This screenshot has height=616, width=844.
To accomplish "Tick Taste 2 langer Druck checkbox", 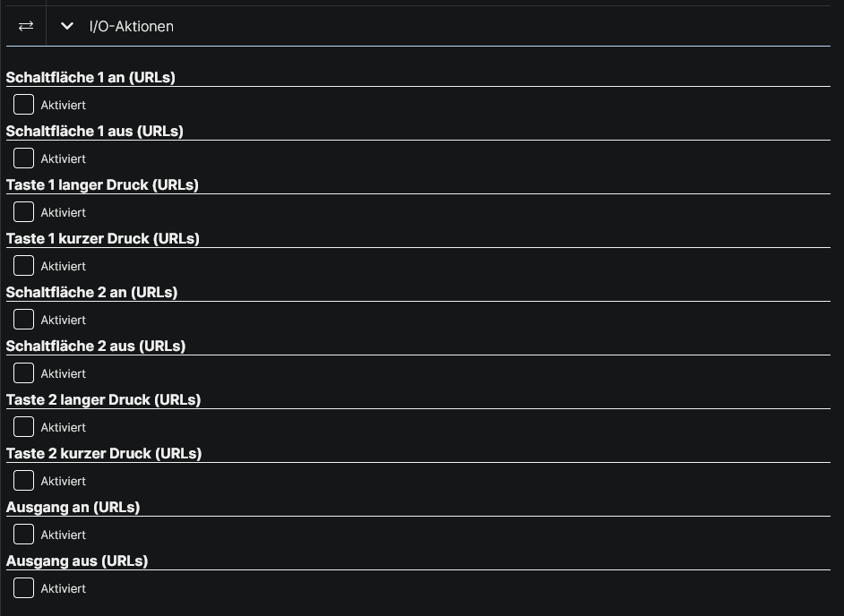I will [23, 426].
